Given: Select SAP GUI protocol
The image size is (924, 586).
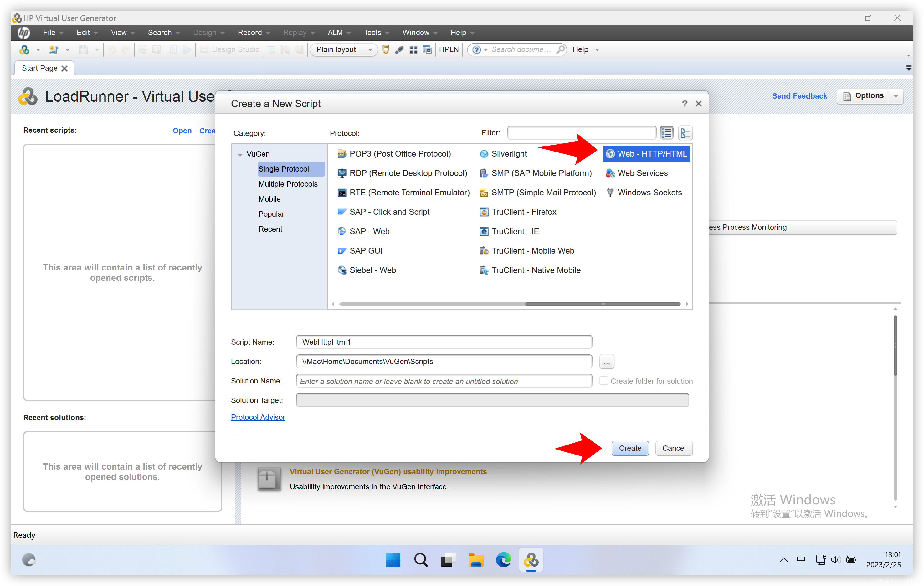Looking at the screenshot, I should tap(360, 251).
